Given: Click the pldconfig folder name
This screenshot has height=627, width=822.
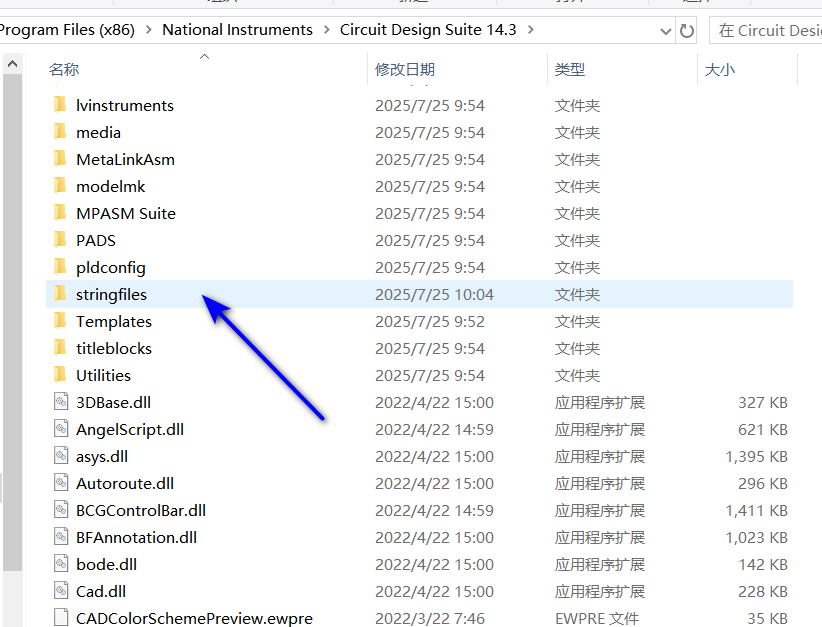Looking at the screenshot, I should tap(111, 268).
